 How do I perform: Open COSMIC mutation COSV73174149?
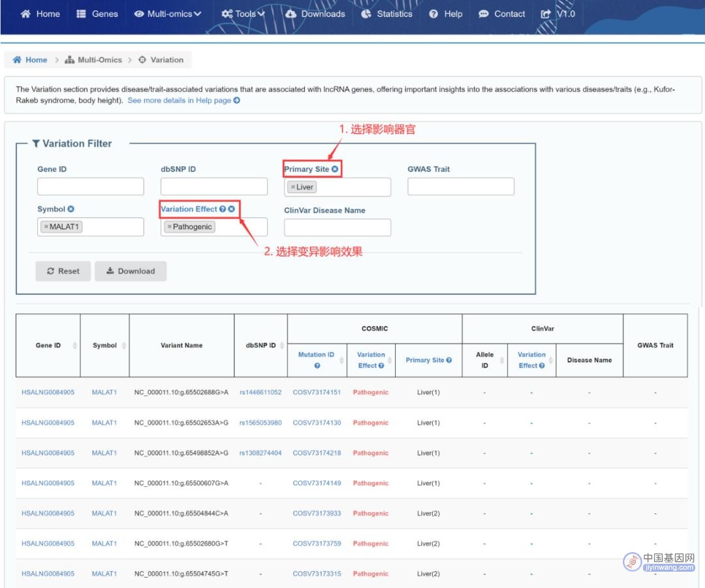coord(317,484)
